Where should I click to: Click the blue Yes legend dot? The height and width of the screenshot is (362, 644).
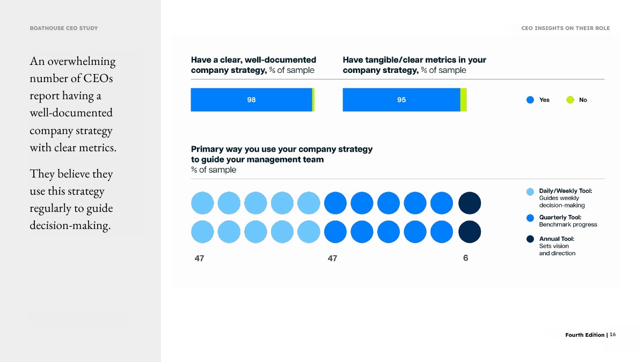(530, 100)
